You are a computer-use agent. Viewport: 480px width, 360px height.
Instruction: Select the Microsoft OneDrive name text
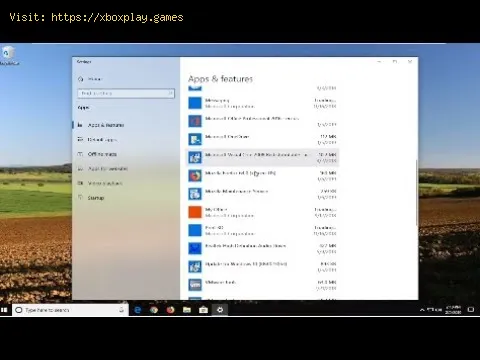coord(227,137)
